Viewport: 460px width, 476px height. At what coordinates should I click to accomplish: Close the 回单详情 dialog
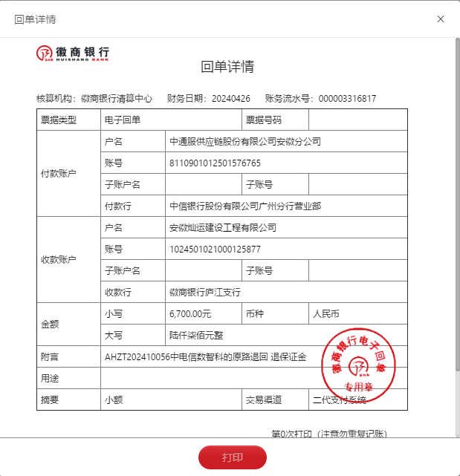[x=441, y=19]
